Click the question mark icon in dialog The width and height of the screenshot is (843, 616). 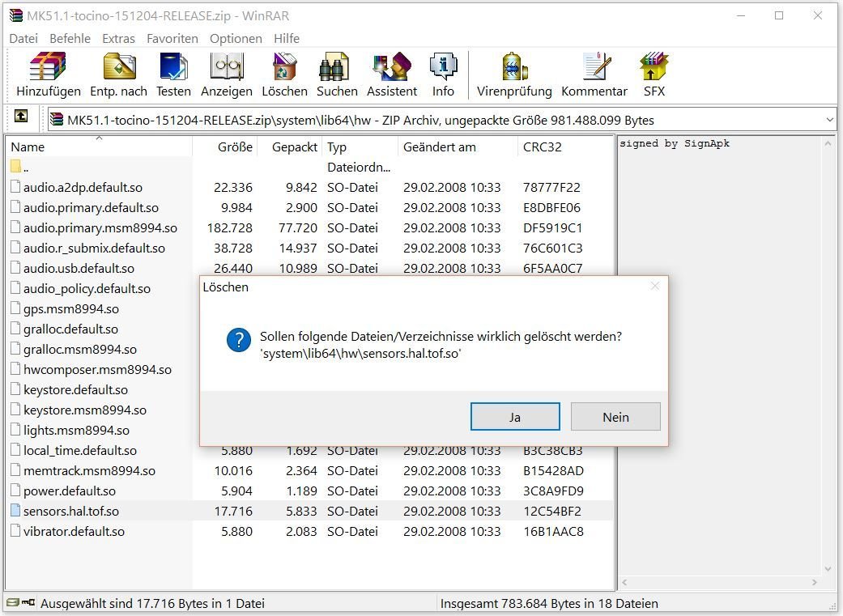coord(239,340)
